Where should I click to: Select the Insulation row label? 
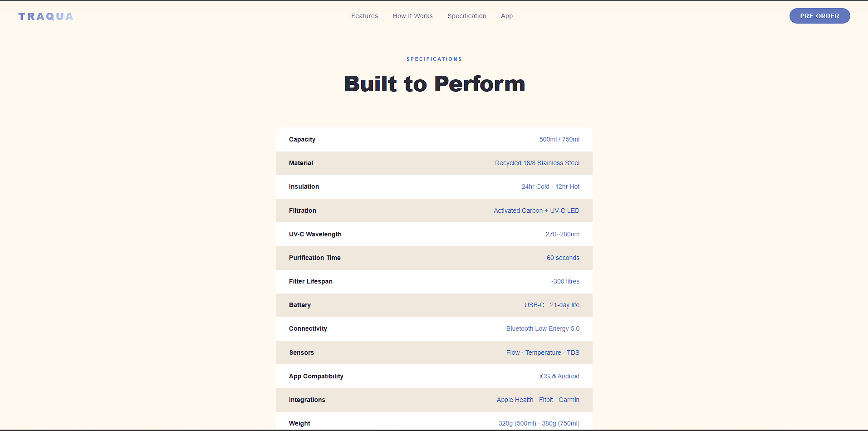click(x=304, y=186)
